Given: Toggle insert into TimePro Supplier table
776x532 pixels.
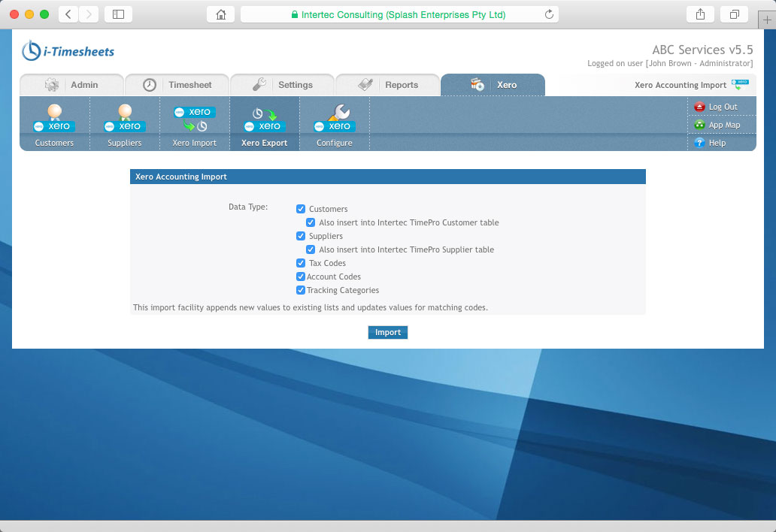Looking at the screenshot, I should tap(311, 249).
